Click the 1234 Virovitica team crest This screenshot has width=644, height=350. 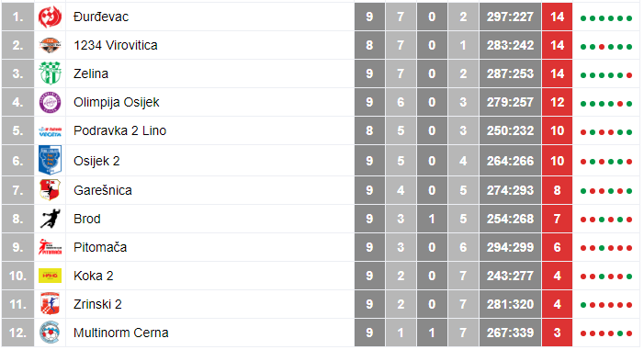coord(50,45)
